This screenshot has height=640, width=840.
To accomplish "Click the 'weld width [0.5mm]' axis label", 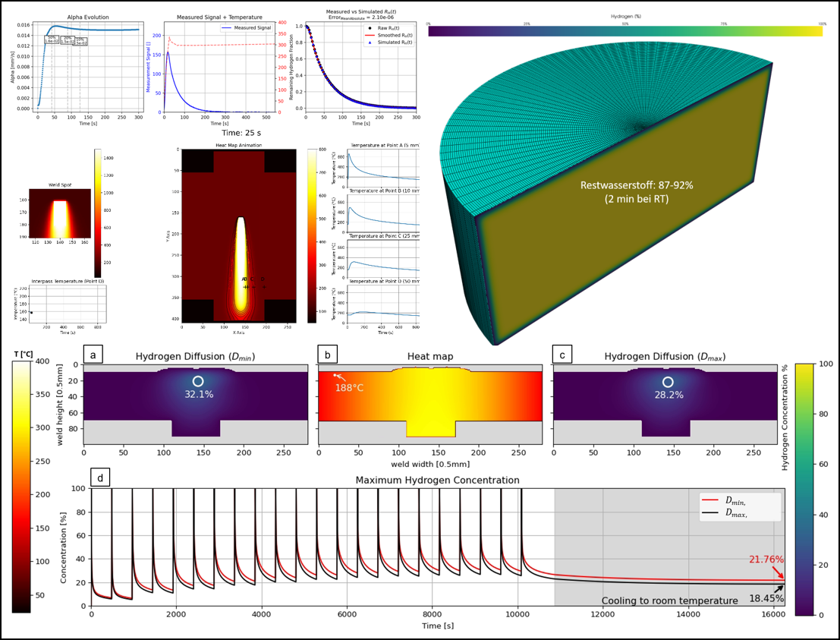I will click(x=430, y=464).
